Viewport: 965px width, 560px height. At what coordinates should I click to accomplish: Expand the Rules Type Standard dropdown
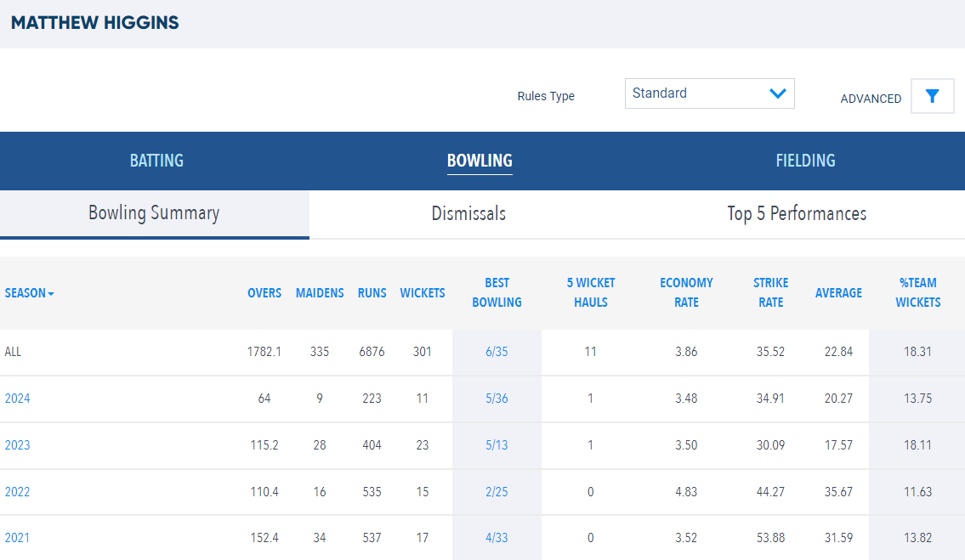pos(710,93)
